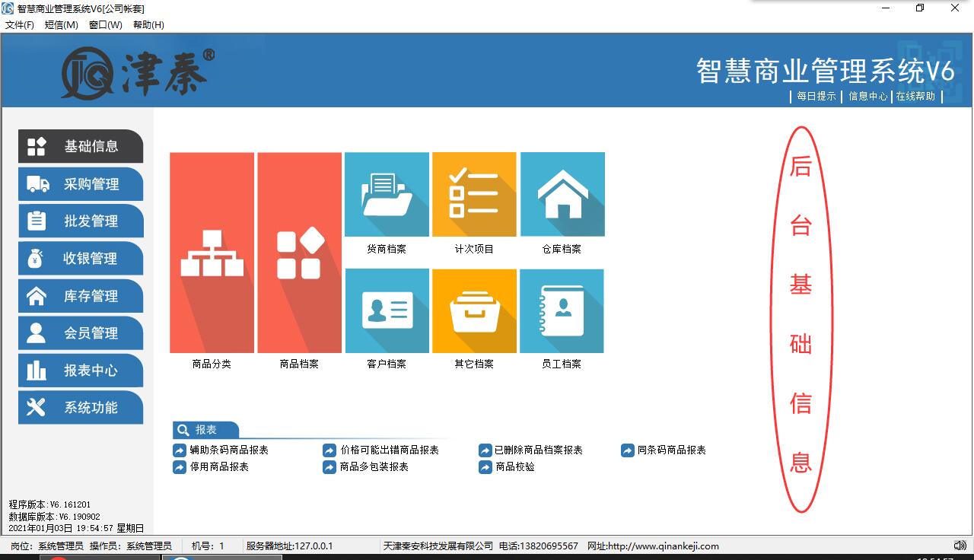Open the 文件(F) menu
Viewport: 974px width, 560px height.
click(x=20, y=25)
